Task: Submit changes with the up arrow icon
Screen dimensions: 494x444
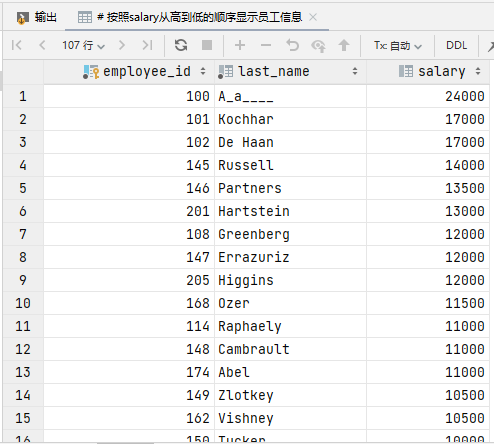Action: pyautogui.click(x=344, y=45)
